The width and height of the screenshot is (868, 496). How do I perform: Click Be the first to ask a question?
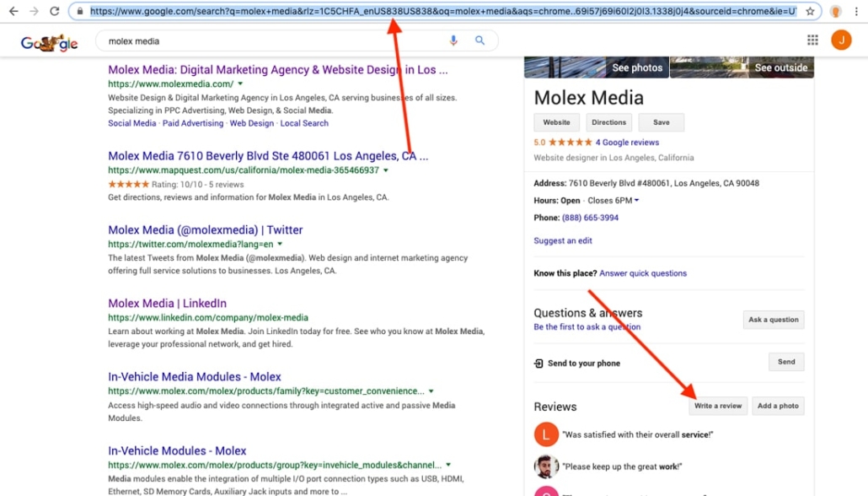coord(587,327)
